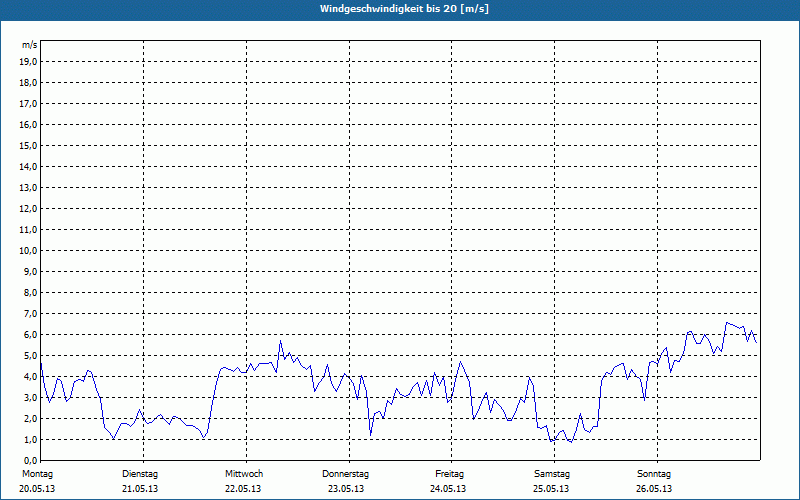800x500 pixels.
Task: Click the 14,0 y-axis value
Action: tap(28, 166)
